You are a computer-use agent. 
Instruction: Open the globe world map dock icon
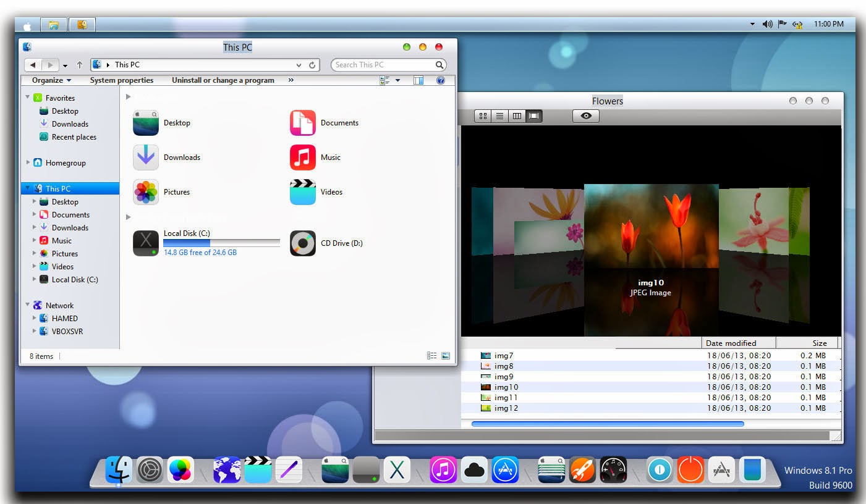(x=227, y=471)
